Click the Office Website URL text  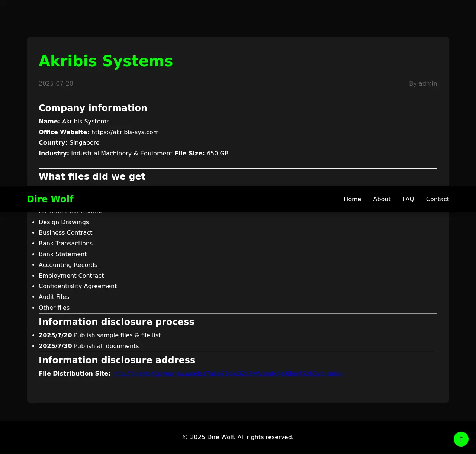[x=125, y=132]
